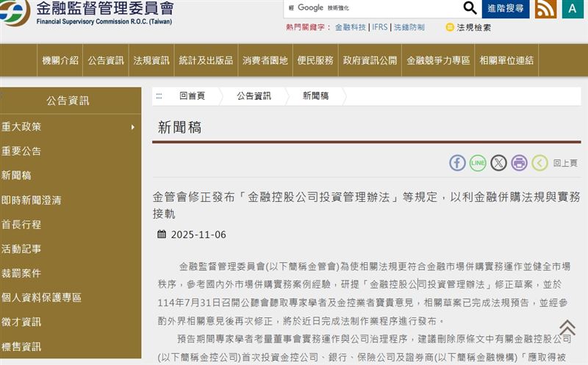
Task: Click the calendar icon beside 2025-11-06
Action: tap(162, 234)
